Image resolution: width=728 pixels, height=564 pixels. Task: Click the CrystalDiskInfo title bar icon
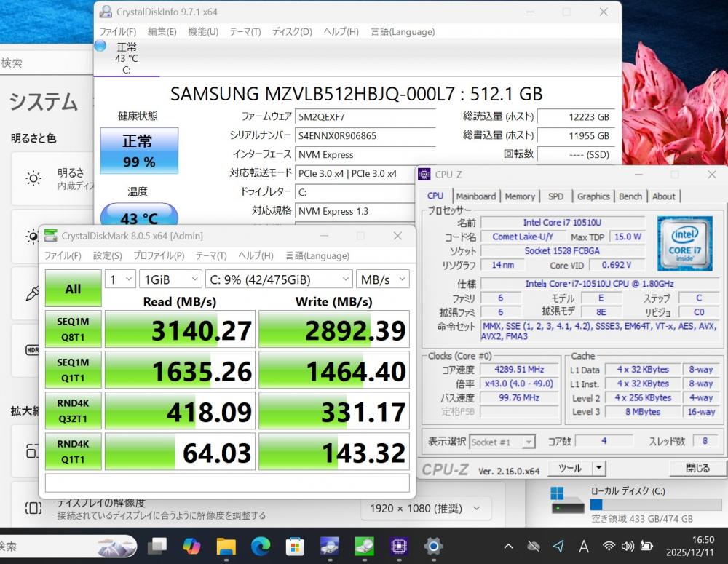(x=106, y=12)
